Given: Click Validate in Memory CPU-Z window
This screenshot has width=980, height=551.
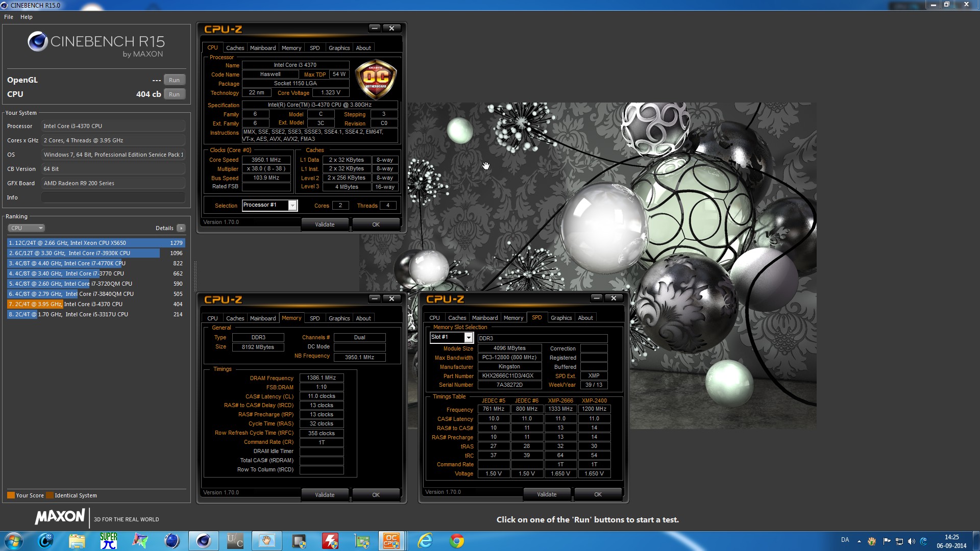Looking at the screenshot, I should point(325,495).
